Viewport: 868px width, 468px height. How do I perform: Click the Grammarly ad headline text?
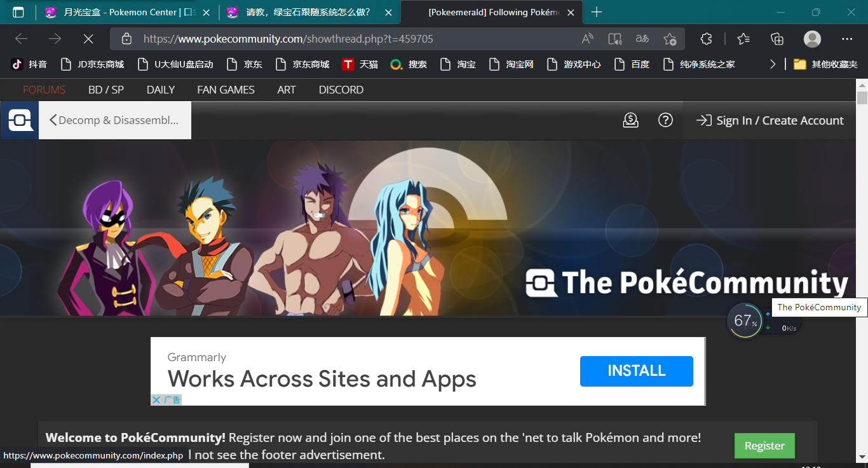tap(322, 379)
